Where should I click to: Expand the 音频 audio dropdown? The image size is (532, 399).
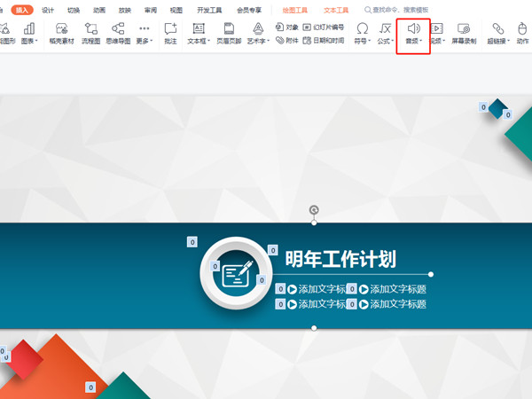(x=413, y=41)
